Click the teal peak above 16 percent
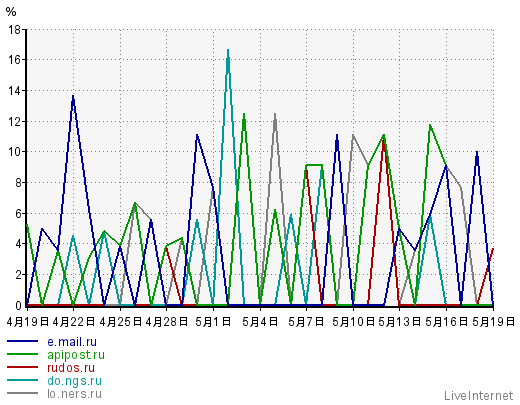 coord(228,51)
